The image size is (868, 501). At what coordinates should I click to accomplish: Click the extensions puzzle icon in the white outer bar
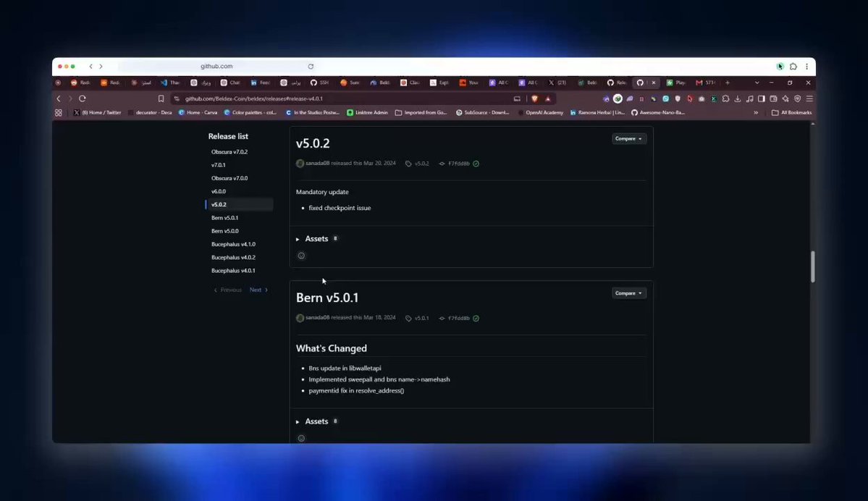[793, 67]
